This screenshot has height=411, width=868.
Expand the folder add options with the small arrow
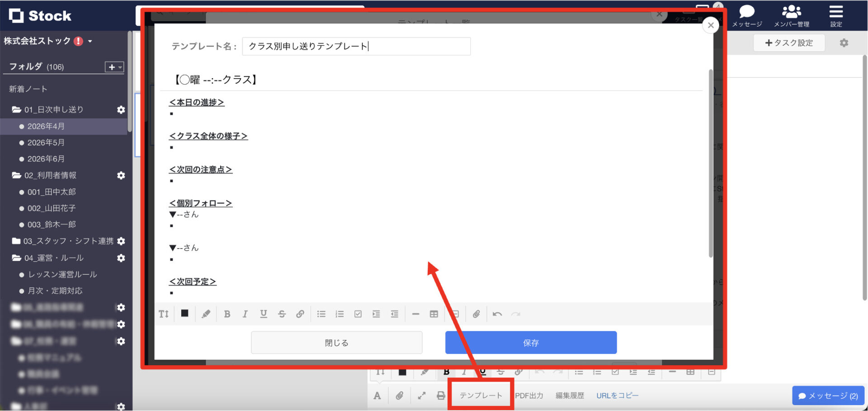coord(120,67)
